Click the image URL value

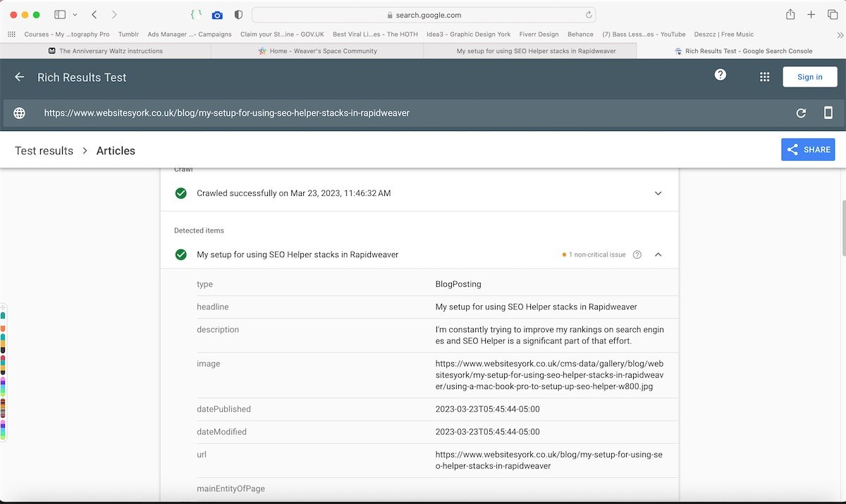coord(550,375)
